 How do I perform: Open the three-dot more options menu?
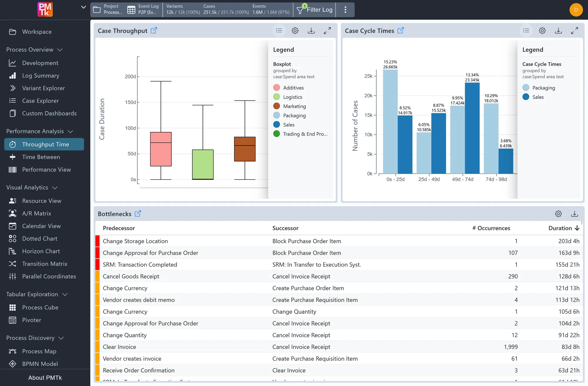(x=345, y=10)
